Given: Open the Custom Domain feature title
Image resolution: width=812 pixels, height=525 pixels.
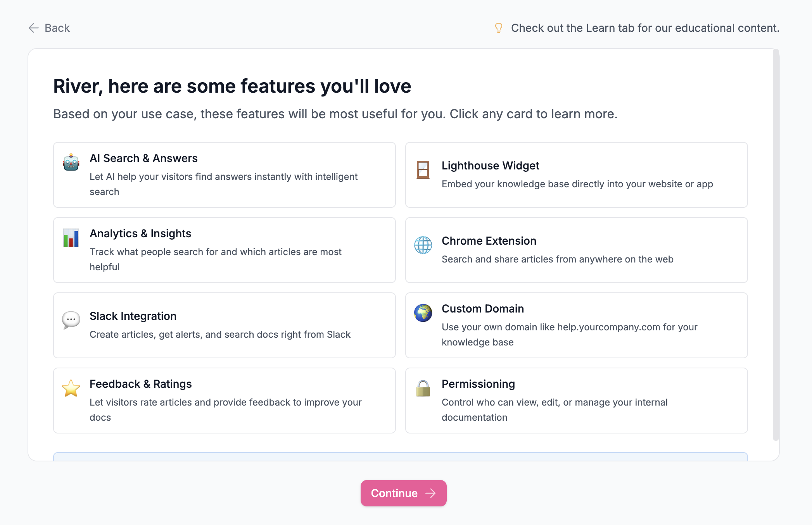Looking at the screenshot, I should (x=482, y=309).
